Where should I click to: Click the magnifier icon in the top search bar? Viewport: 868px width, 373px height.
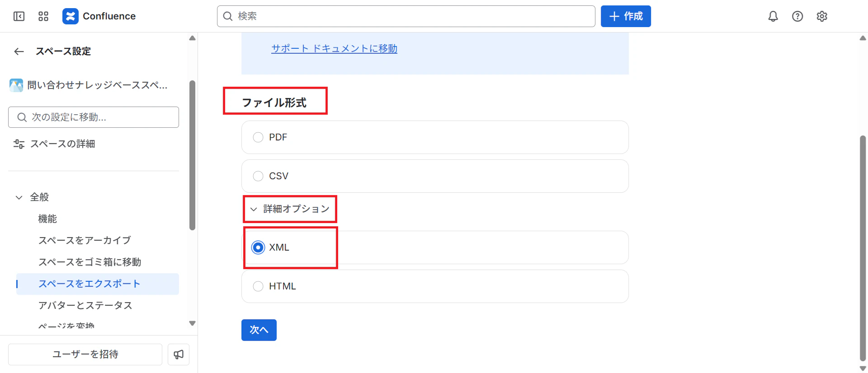pos(228,16)
